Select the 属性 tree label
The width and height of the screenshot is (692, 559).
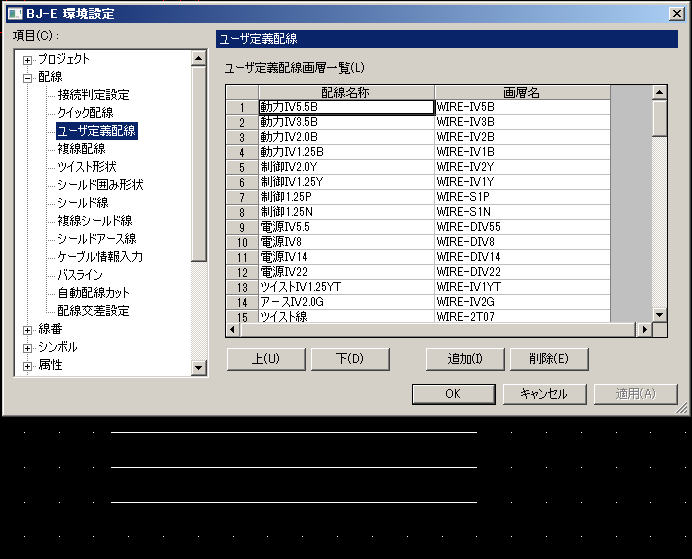pos(50,365)
